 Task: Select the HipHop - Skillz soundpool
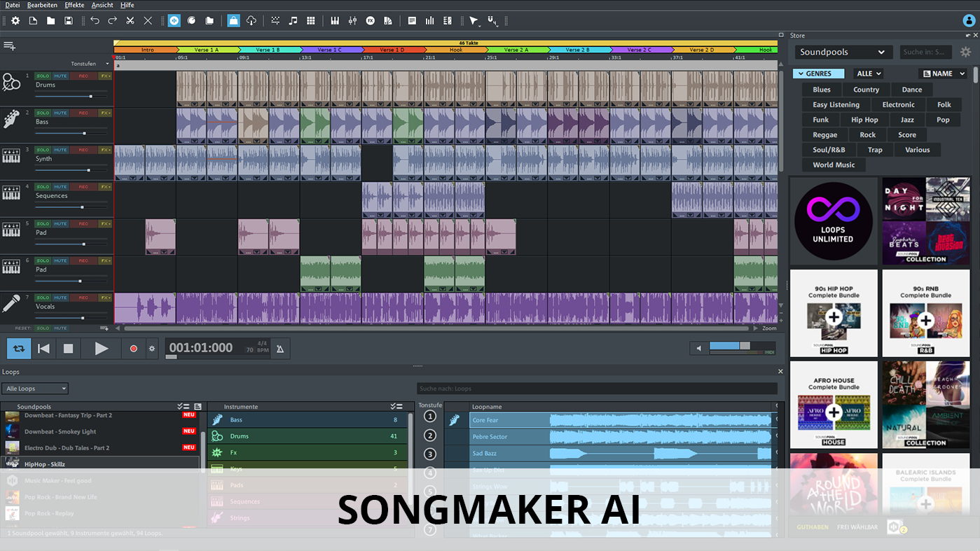coord(100,464)
